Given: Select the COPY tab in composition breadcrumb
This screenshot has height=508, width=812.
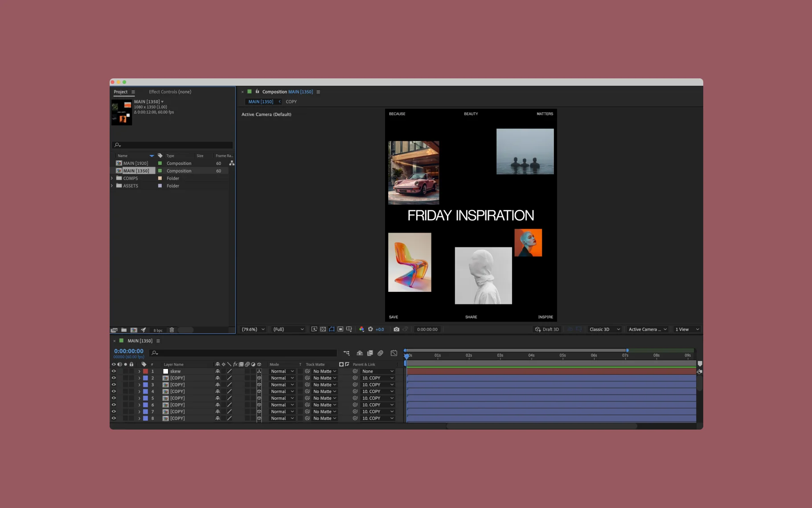Looking at the screenshot, I should [291, 102].
